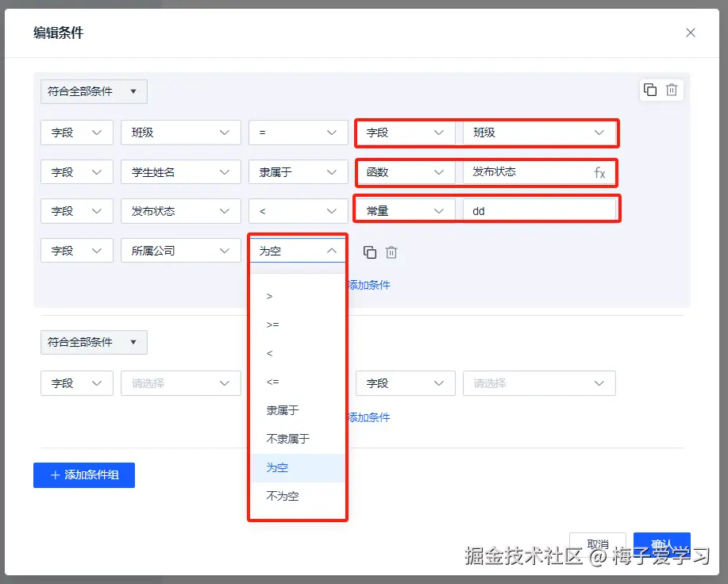Copy the first condition group
Viewport: 728px width, 584px height.
coord(650,90)
